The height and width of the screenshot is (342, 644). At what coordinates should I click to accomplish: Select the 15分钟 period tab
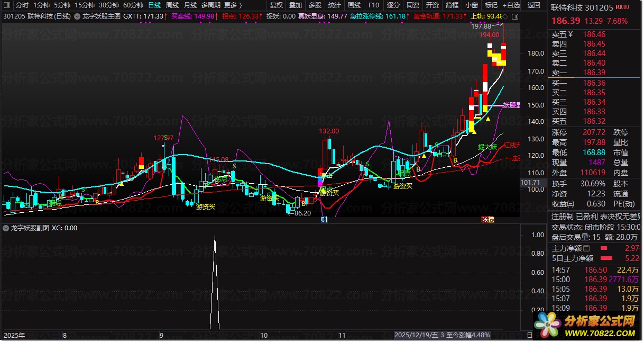tap(85, 5)
